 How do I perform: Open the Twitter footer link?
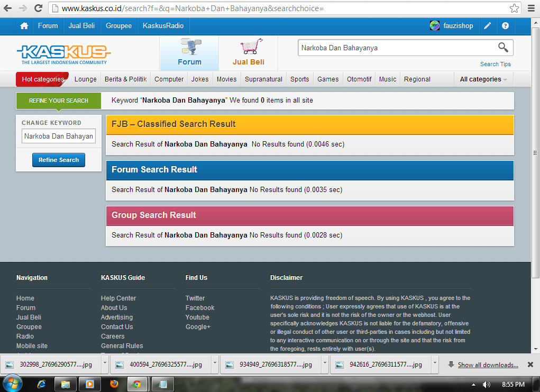pyautogui.click(x=195, y=298)
